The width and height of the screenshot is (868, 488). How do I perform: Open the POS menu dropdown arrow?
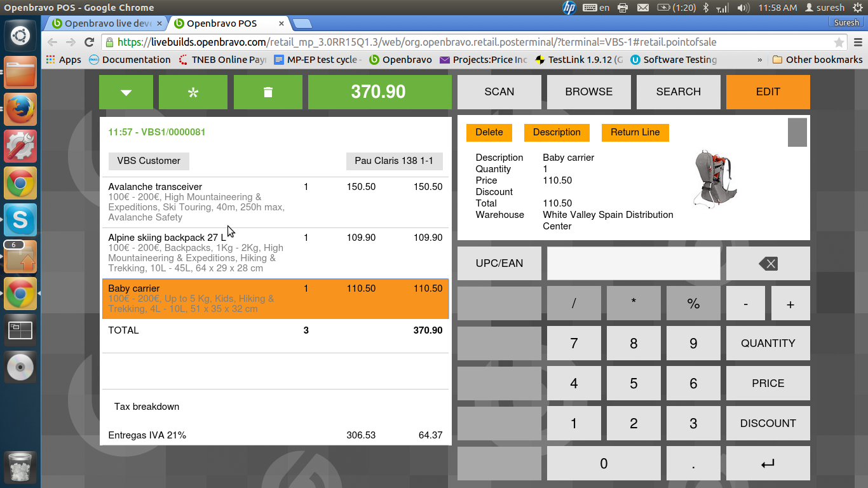[126, 92]
